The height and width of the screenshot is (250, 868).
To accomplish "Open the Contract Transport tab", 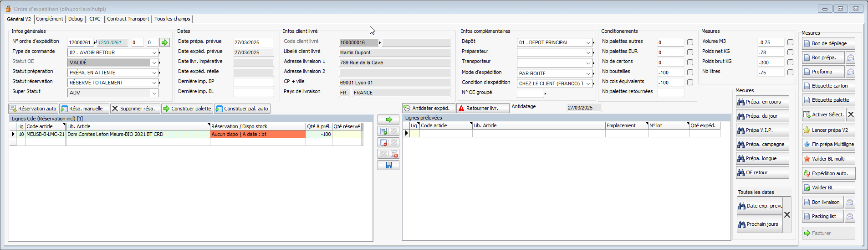I will 128,19.
